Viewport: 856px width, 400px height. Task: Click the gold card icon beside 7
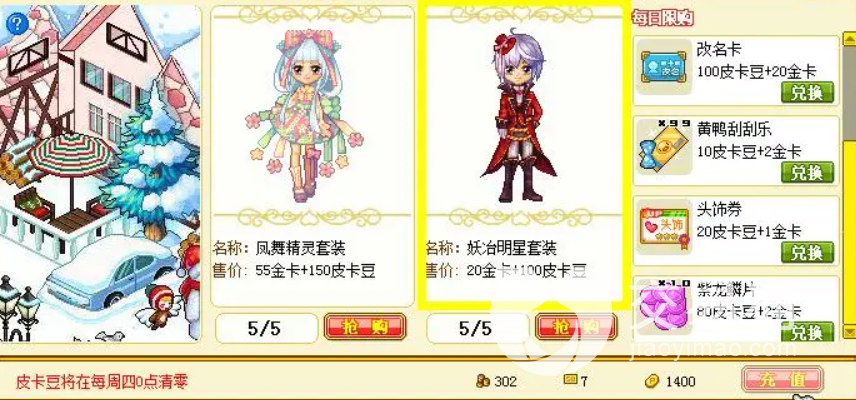(570, 380)
